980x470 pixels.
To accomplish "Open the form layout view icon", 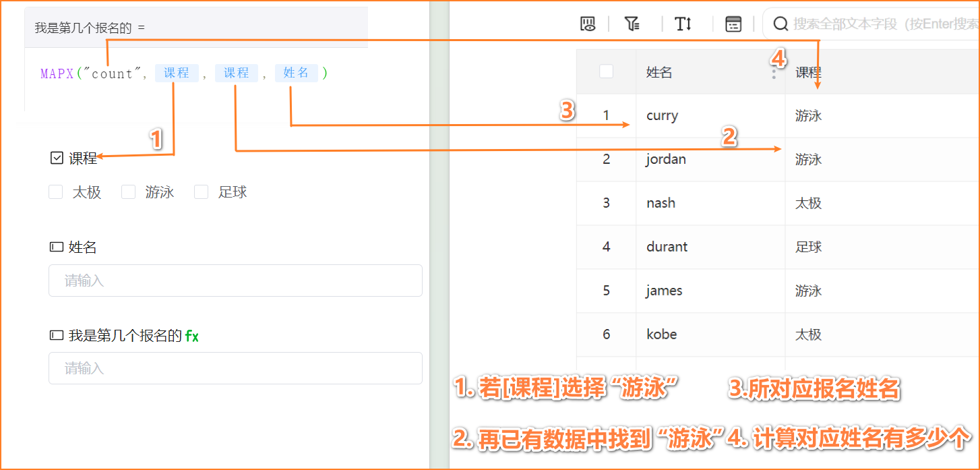I will click(x=733, y=24).
